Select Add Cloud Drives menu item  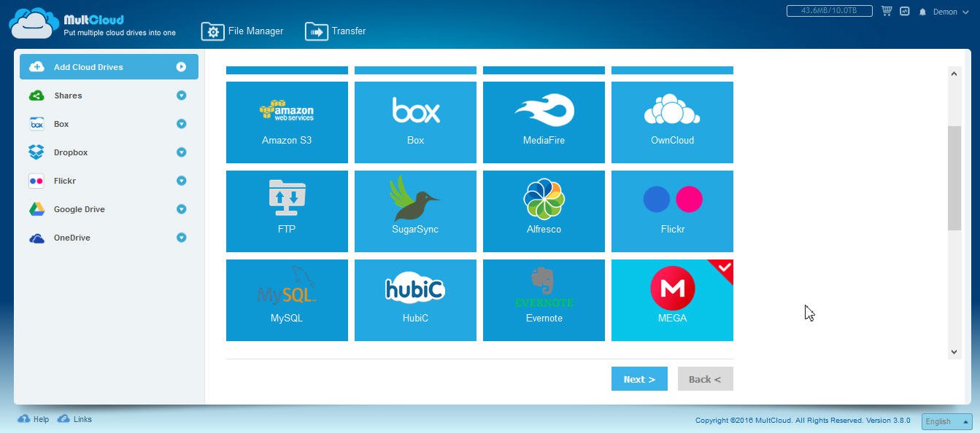tap(109, 67)
